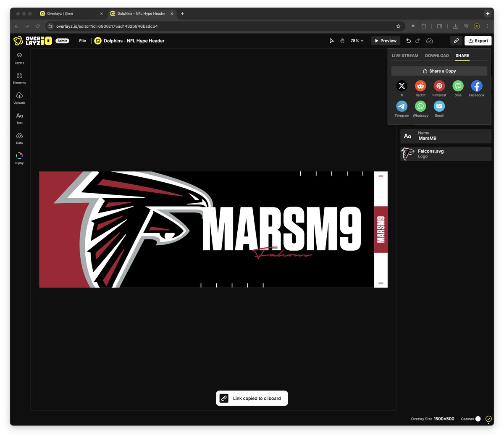Click the MARSM9 text on canvas
The image size is (504, 438).
coord(281,229)
